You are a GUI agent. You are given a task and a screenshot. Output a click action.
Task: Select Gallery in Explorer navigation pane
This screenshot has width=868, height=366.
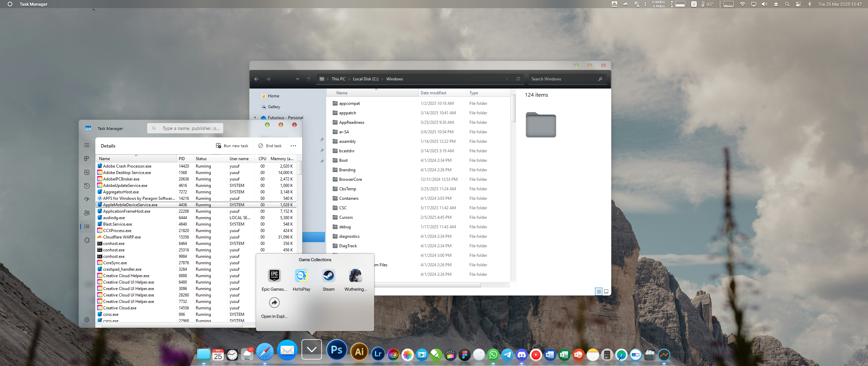[x=271, y=107]
